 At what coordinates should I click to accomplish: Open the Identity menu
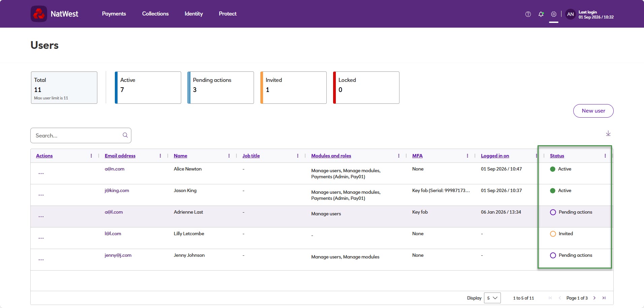[194, 14]
